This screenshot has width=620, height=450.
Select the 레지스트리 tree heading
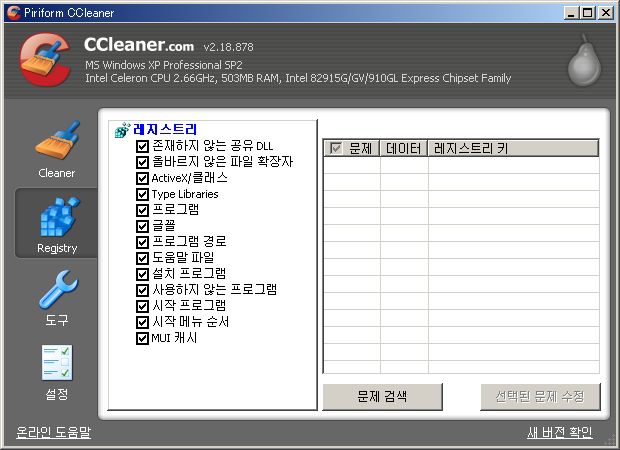165,129
